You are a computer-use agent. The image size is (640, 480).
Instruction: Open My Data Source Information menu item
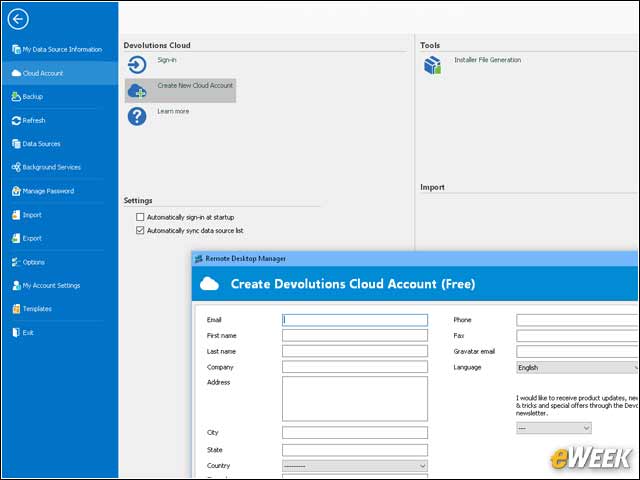click(62, 49)
